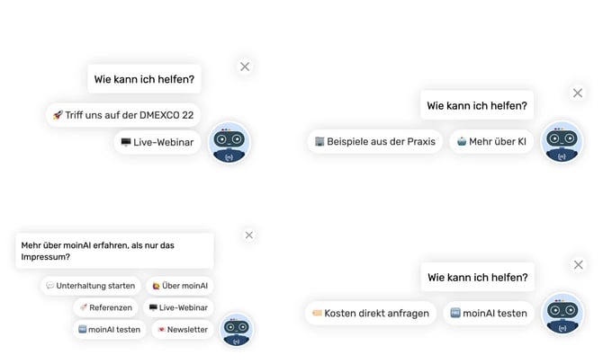Close the DMEXCO chat widget

pos(245,67)
